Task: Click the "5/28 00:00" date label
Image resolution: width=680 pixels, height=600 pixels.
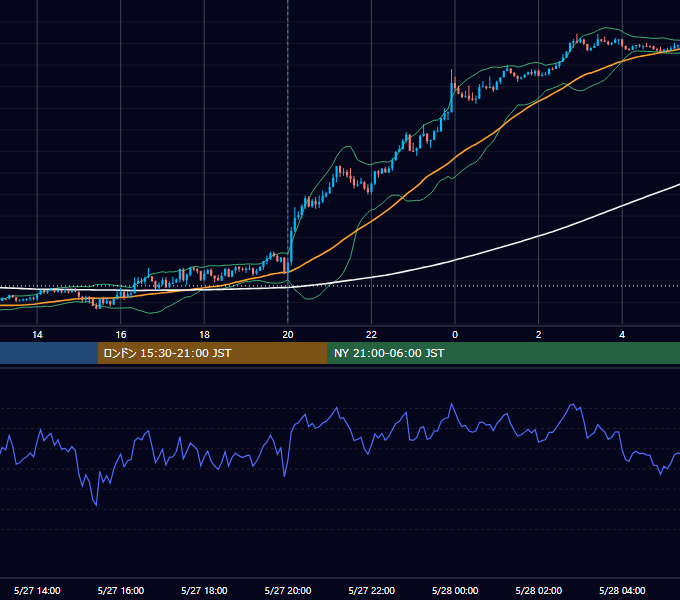Action: point(455,590)
